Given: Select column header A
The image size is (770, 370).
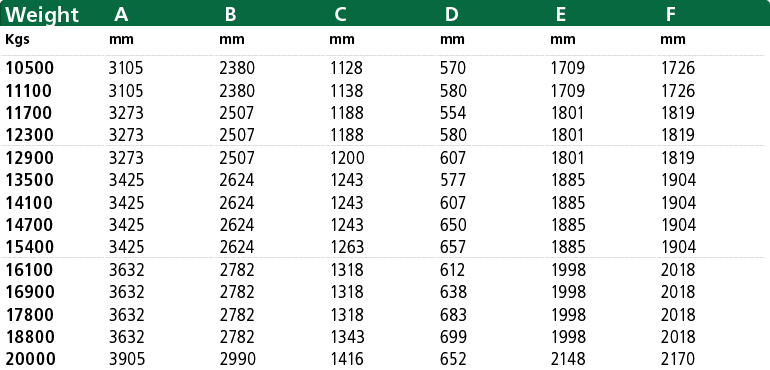Looking at the screenshot, I should [121, 15].
